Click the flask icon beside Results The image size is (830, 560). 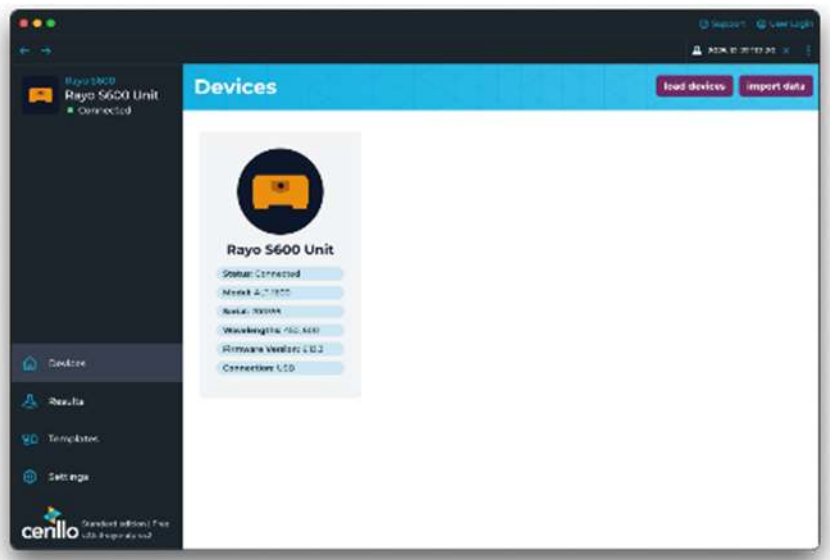(30, 401)
